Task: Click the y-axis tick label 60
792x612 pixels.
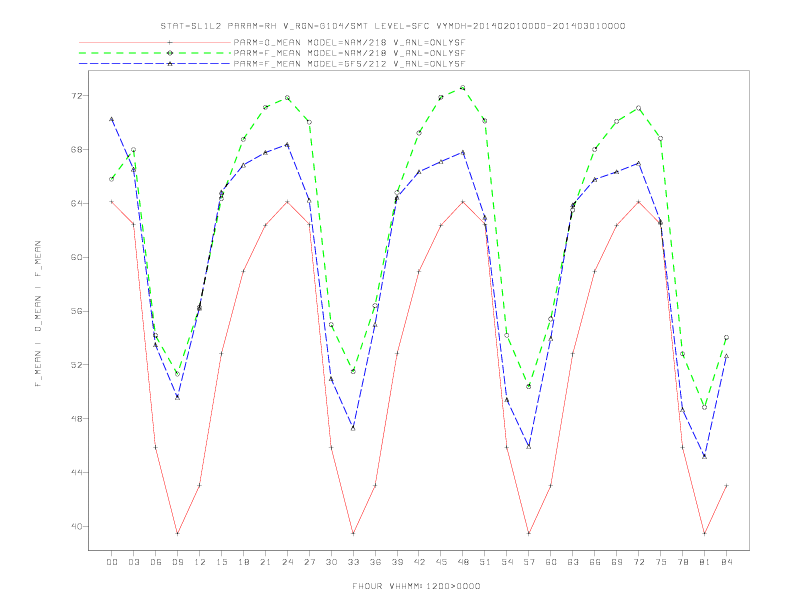Action: pyautogui.click(x=77, y=257)
